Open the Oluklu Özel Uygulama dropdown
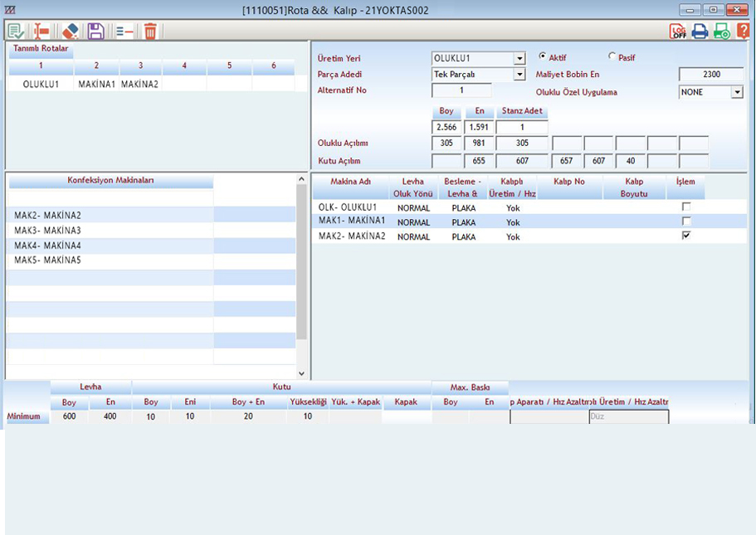Viewport: 756px width, 535px height. coord(736,92)
